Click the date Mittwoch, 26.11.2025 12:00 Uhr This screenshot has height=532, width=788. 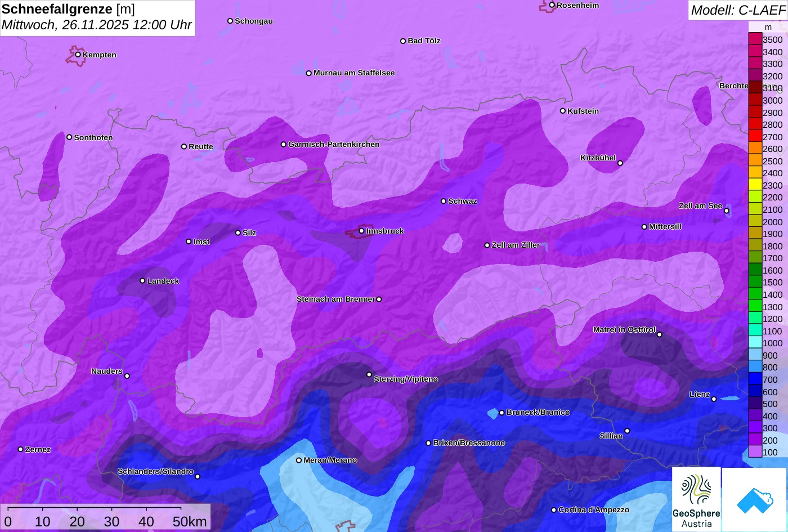click(97, 25)
